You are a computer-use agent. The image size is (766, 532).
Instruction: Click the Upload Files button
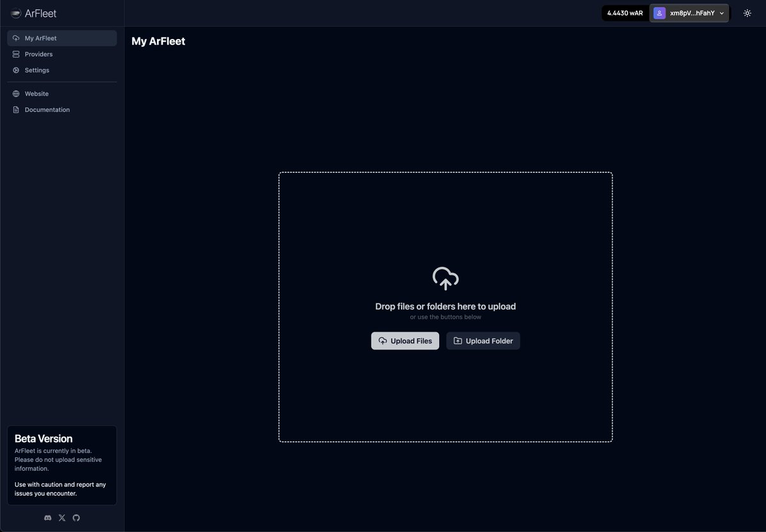point(405,341)
